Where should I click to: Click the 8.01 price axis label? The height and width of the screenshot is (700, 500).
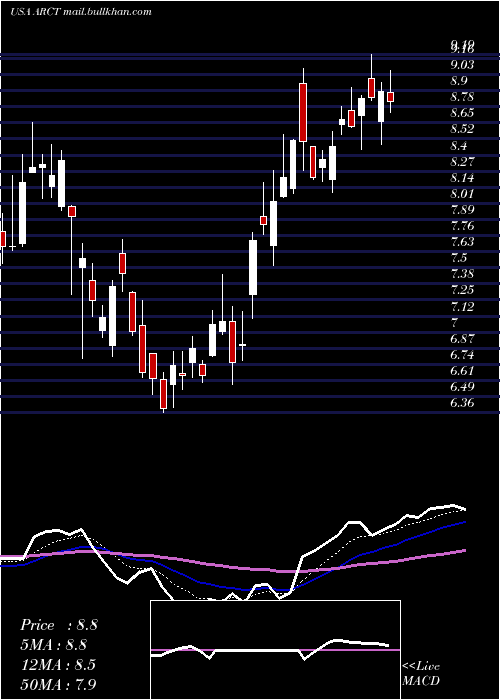[x=462, y=194]
